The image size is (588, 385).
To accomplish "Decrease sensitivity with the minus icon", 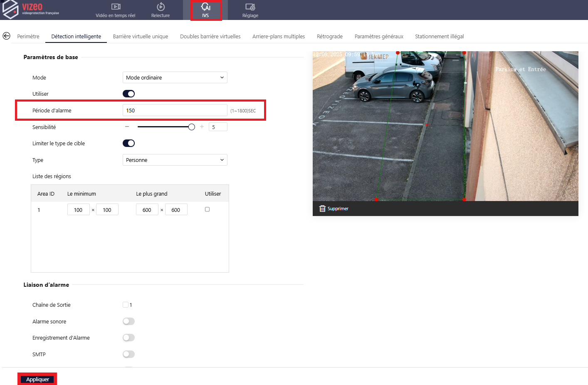I will pyautogui.click(x=127, y=127).
